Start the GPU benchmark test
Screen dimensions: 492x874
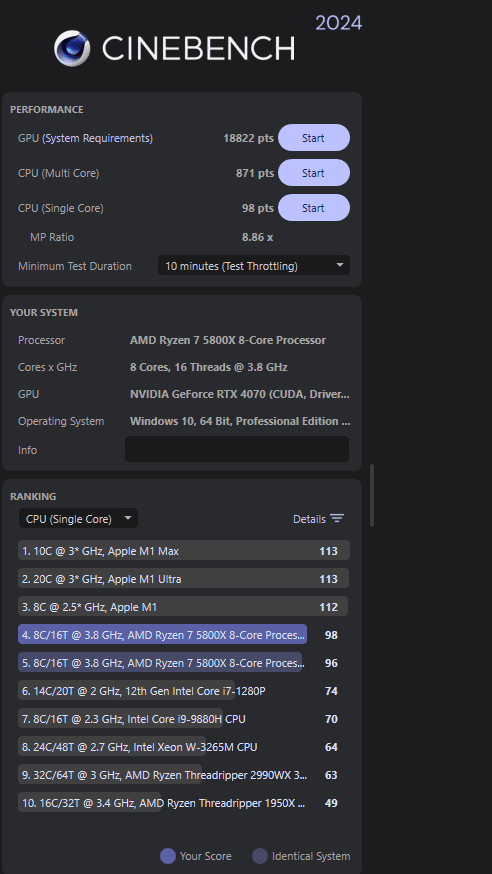[314, 138]
